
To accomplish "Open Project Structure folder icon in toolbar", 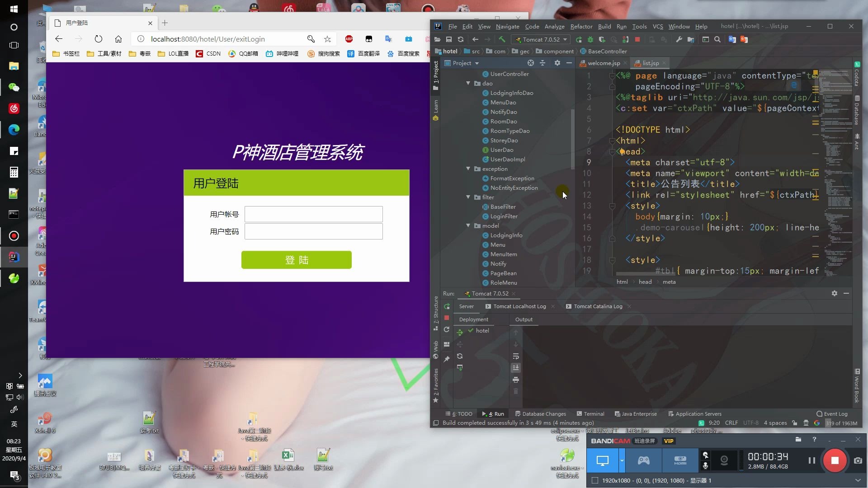I will point(691,39).
